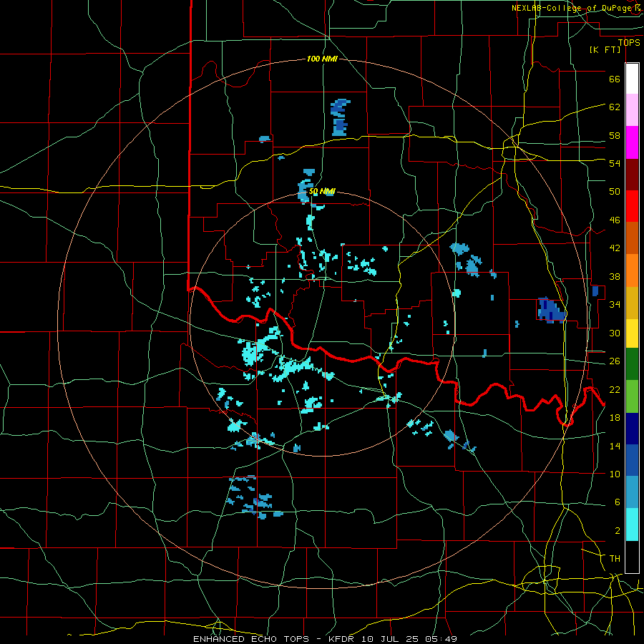Click the magenta legend swatch

pos(632,142)
